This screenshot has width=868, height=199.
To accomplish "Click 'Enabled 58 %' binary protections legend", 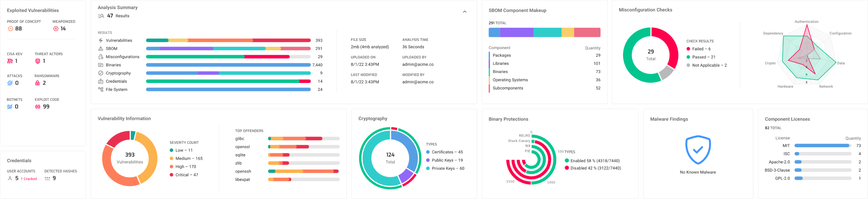I will [x=593, y=161].
